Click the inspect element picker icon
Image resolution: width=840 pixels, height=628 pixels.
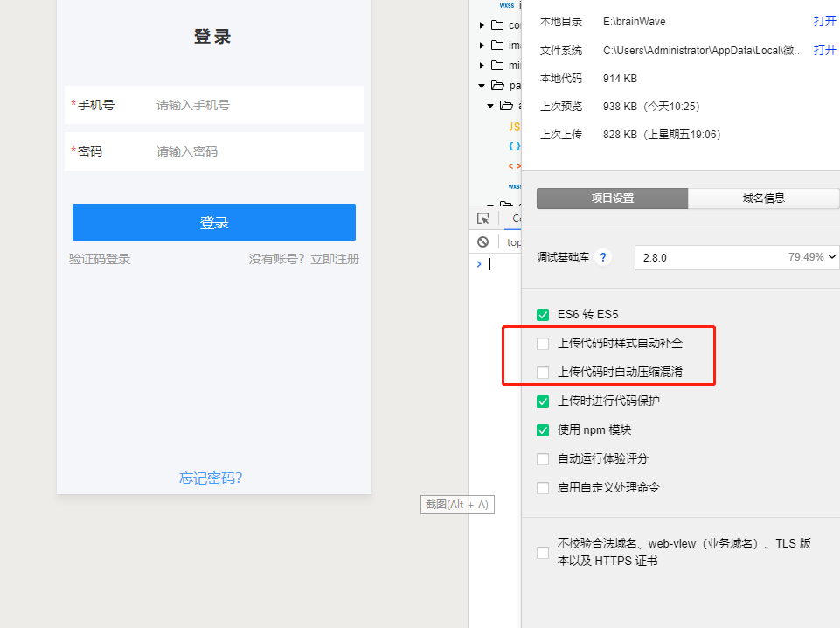click(483, 219)
